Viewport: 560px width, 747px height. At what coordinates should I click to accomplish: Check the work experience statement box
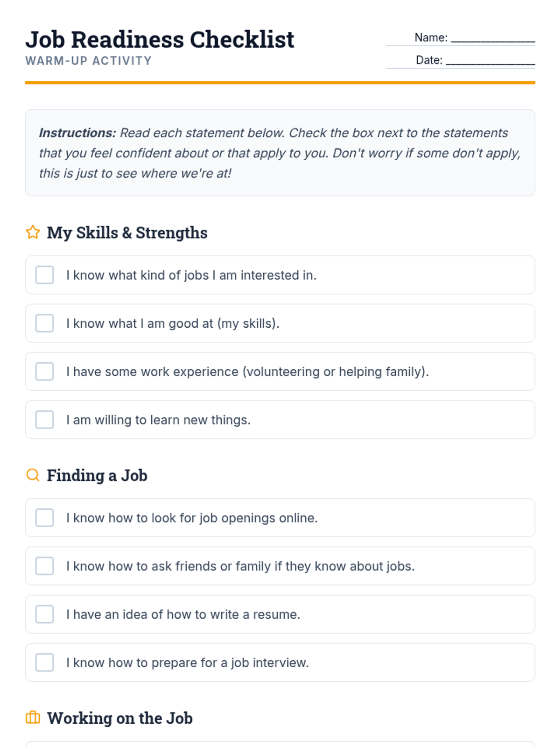coord(45,372)
